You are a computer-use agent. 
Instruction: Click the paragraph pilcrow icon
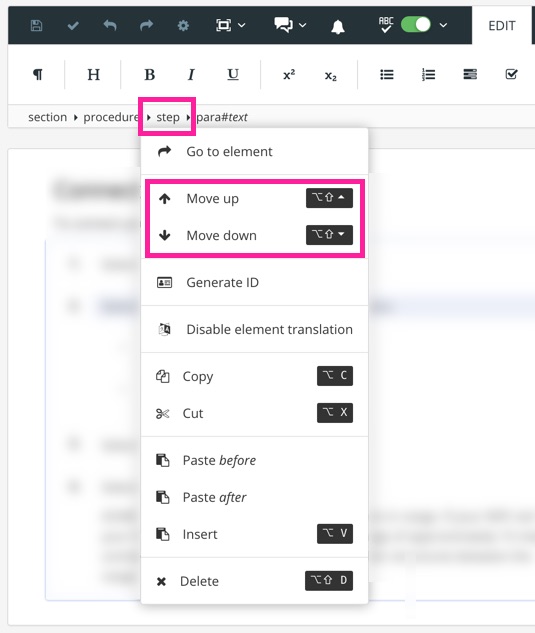point(38,75)
